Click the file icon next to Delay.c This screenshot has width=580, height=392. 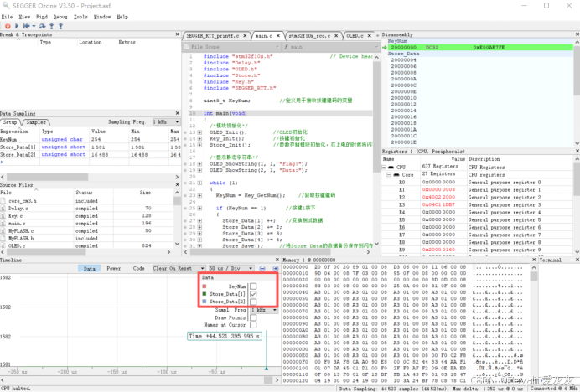click(x=3, y=209)
